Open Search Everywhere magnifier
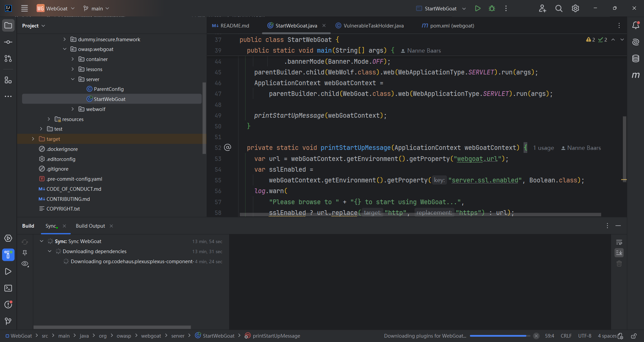Viewport: 644px width, 342px height. pos(559,8)
